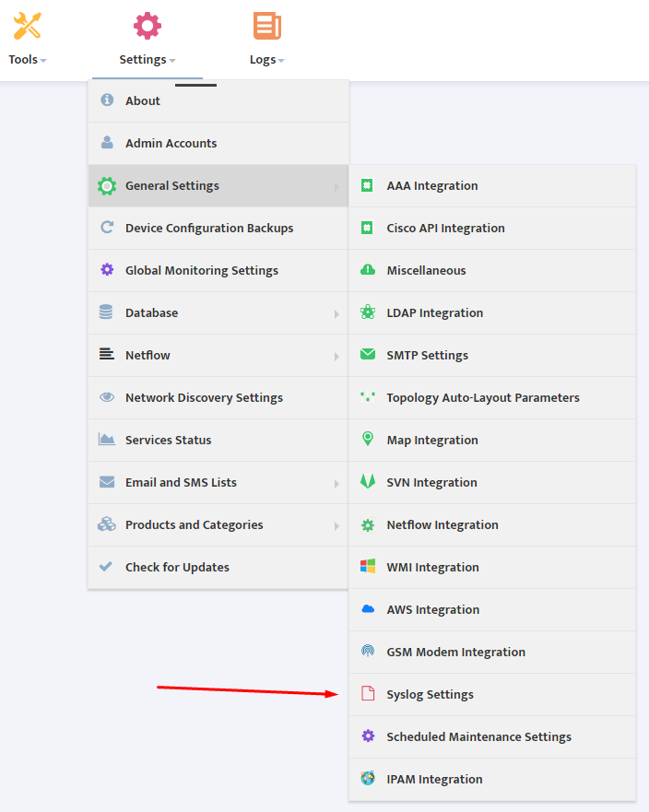Click the Services Status chart icon

click(107, 439)
